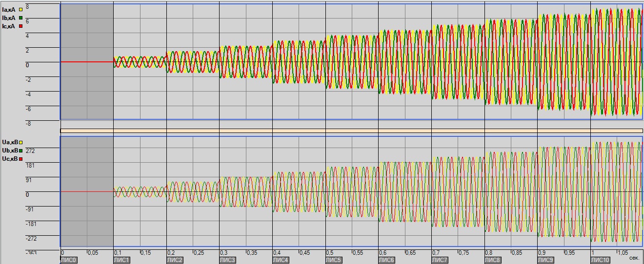The width and height of the screenshot is (644, 264).
Task: Jump to the ЛИС4 marker
Action: coord(281,261)
